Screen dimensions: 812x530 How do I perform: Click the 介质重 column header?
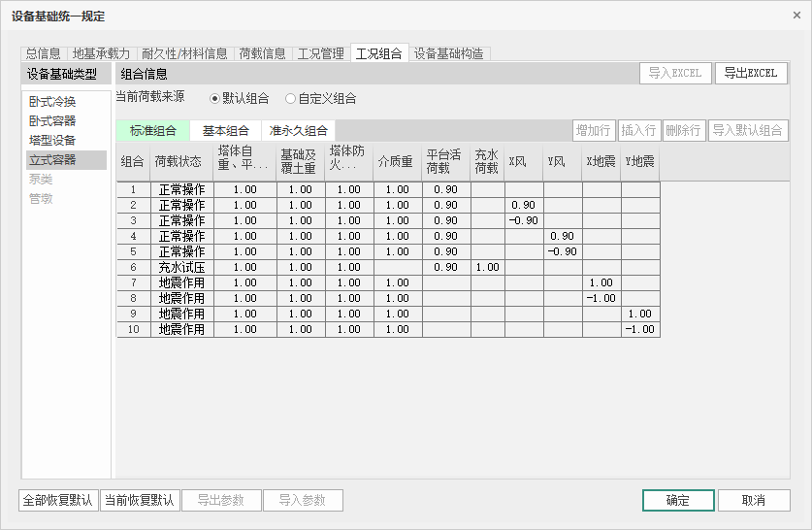tap(398, 162)
